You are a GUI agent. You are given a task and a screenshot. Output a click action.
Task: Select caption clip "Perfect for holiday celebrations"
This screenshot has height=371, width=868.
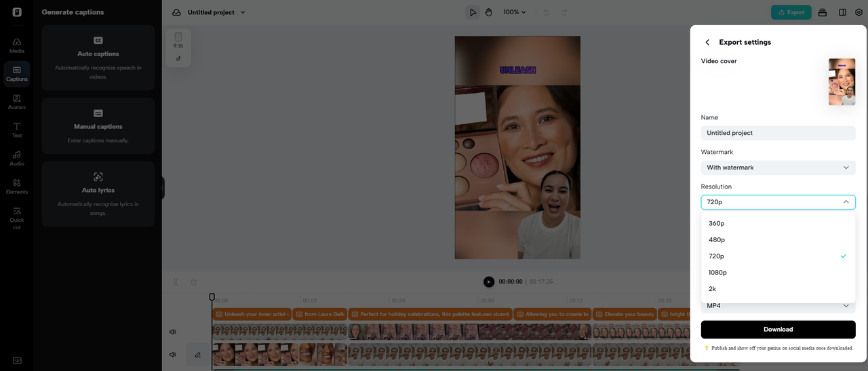click(x=430, y=314)
